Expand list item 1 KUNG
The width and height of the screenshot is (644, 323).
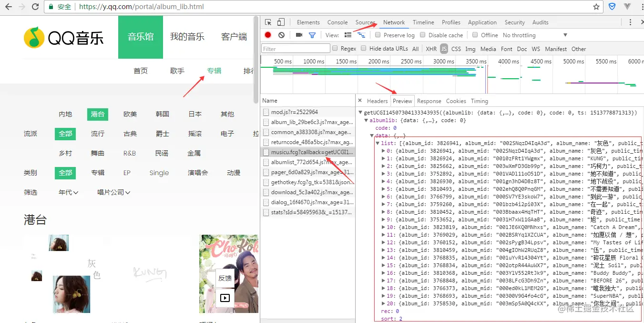[384, 159]
